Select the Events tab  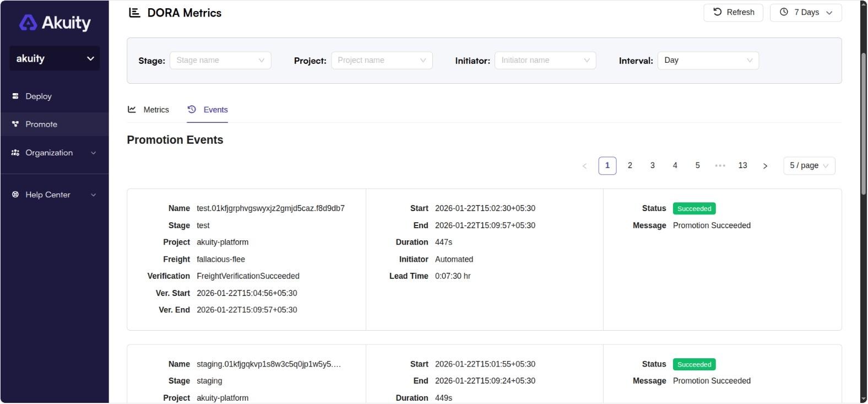click(x=208, y=110)
